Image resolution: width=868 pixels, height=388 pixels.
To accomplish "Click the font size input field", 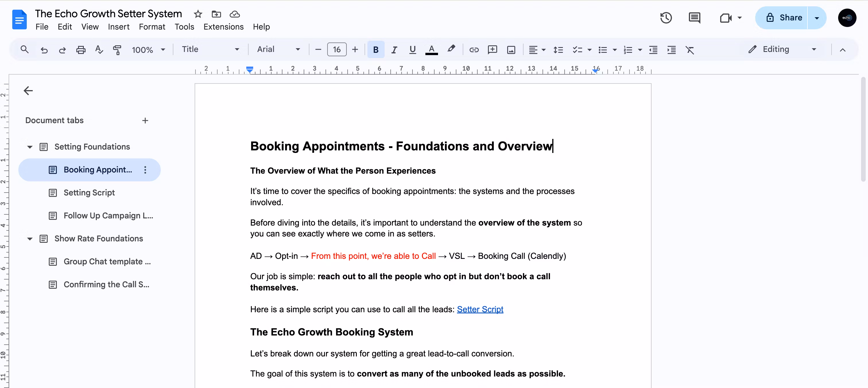I will pos(336,50).
